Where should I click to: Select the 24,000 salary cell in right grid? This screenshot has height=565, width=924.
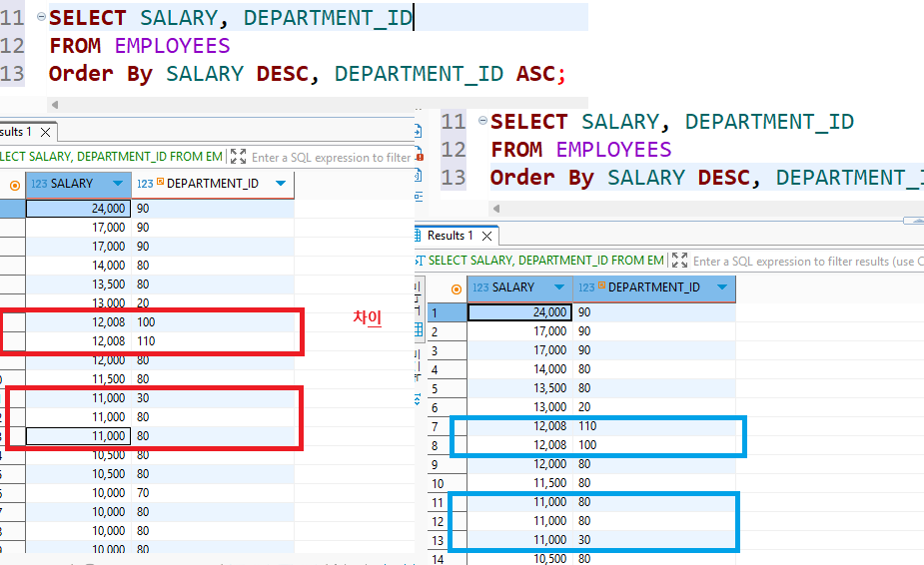[519, 312]
